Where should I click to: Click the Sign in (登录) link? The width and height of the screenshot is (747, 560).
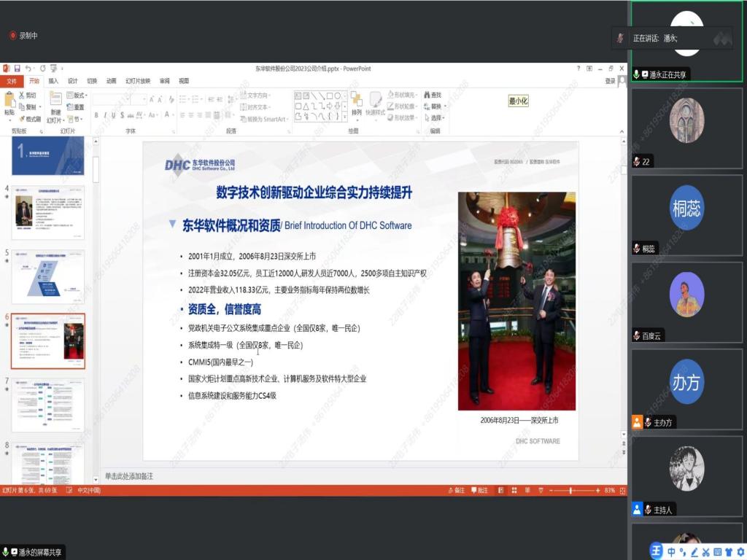point(610,82)
